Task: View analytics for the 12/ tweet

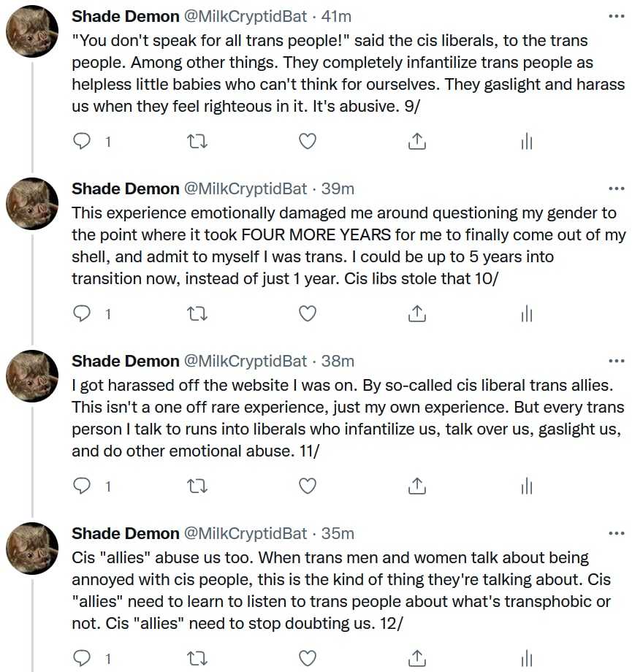Action: tap(526, 659)
